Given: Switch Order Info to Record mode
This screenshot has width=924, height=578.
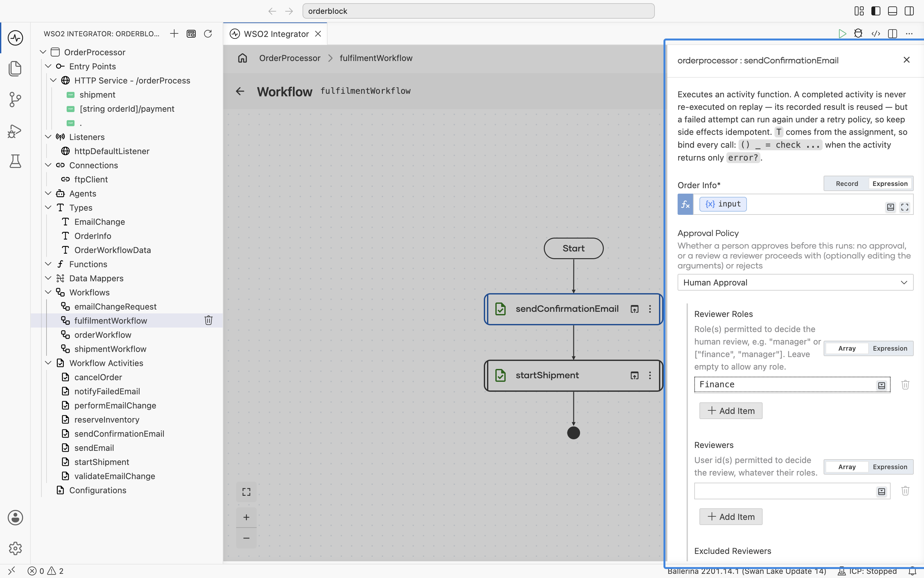Looking at the screenshot, I should [x=847, y=183].
